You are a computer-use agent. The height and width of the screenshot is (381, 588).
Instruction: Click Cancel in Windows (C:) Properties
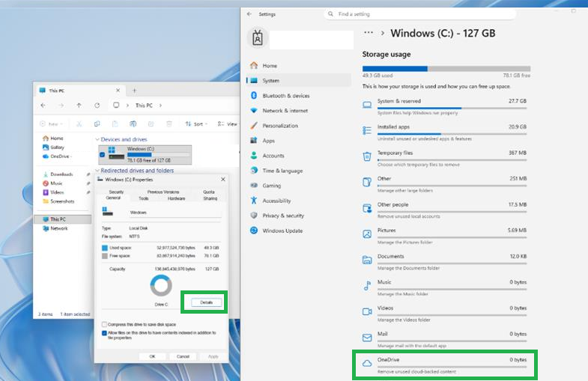click(183, 356)
